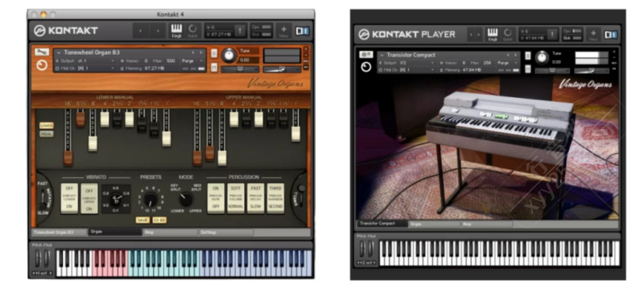Select next preset arrow beside Tonewheel Organ B3 name

(200, 52)
